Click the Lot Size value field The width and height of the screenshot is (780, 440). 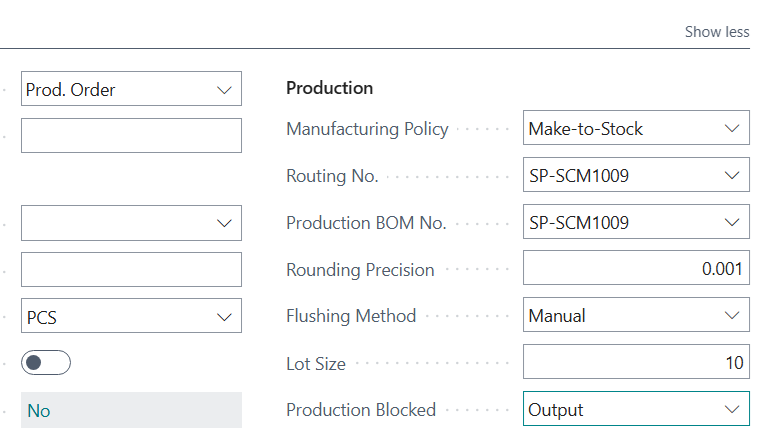[636, 363]
